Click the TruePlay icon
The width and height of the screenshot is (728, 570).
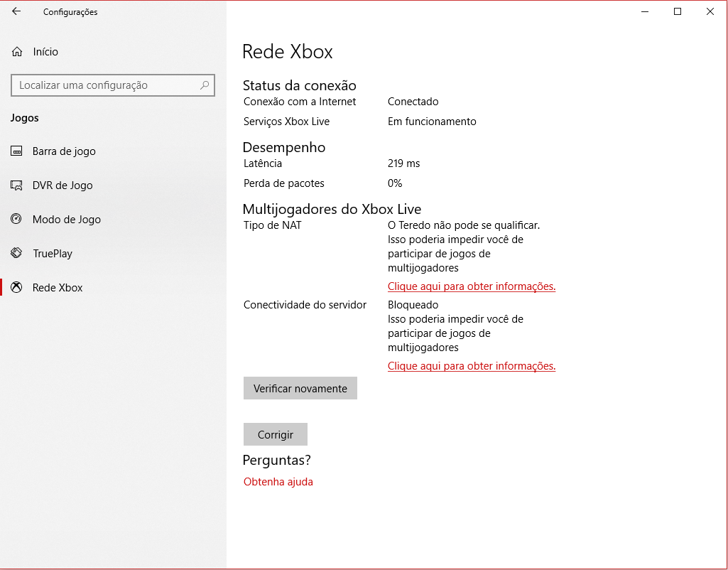[16, 253]
